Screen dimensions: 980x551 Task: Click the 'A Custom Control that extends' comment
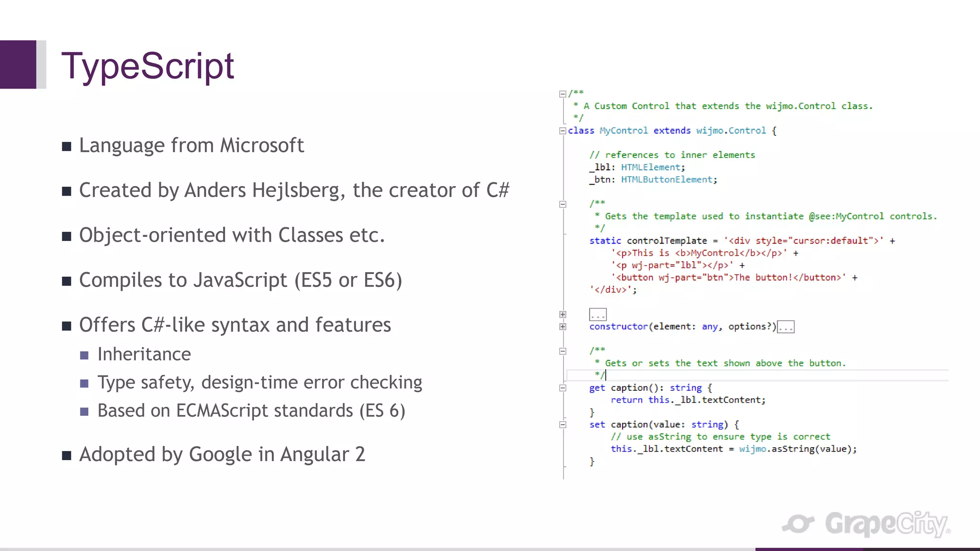[723, 106]
